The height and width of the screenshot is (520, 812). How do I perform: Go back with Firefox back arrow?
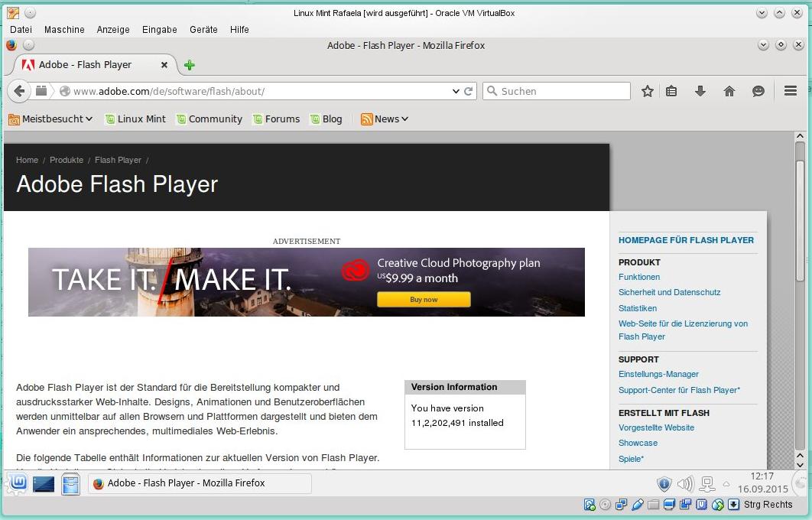click(18, 91)
